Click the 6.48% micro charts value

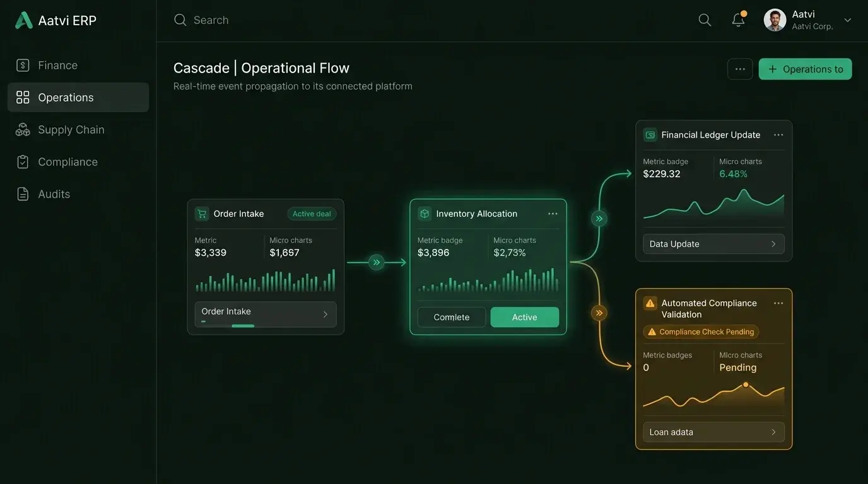coord(734,174)
